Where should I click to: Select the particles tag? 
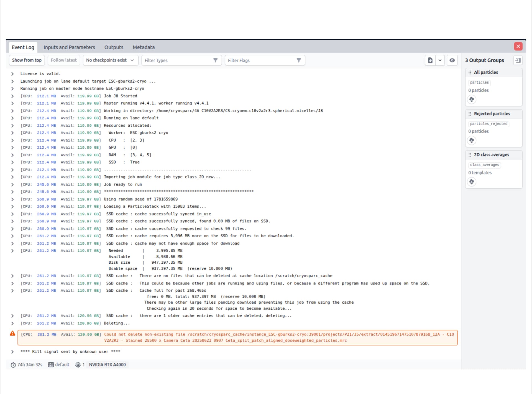click(x=479, y=82)
